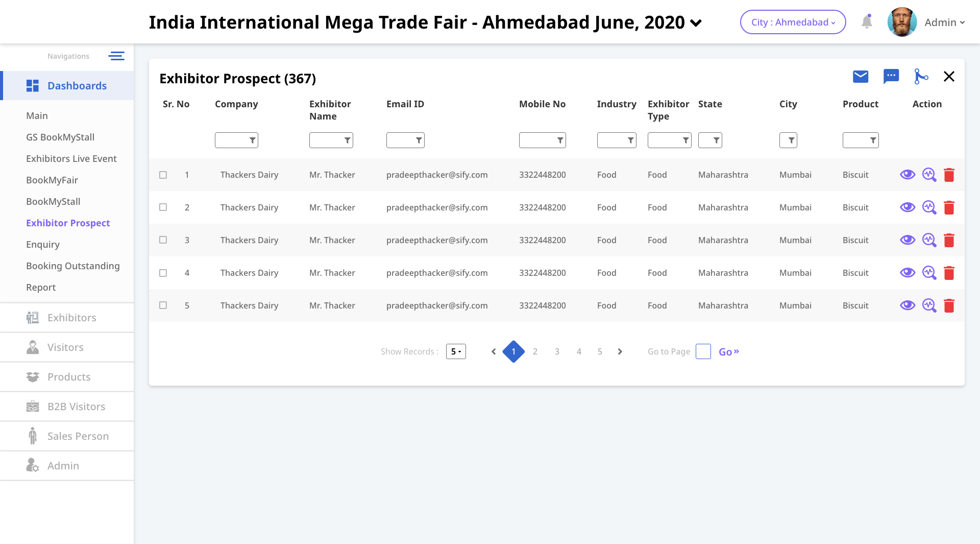The width and height of the screenshot is (980, 544).
Task: Click the merge branch icon
Action: tap(921, 77)
